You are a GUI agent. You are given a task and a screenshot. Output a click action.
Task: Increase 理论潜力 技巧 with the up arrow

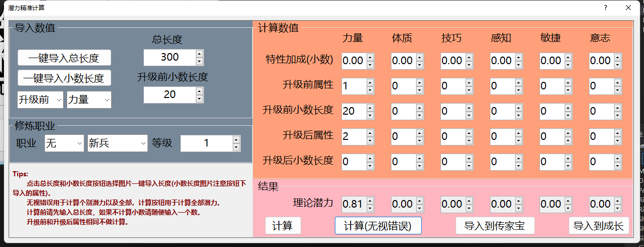469,201
